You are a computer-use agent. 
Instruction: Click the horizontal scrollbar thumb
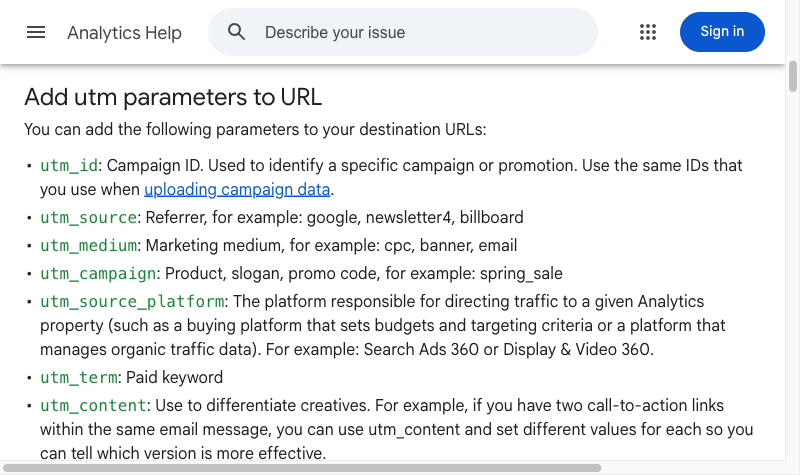(x=302, y=468)
